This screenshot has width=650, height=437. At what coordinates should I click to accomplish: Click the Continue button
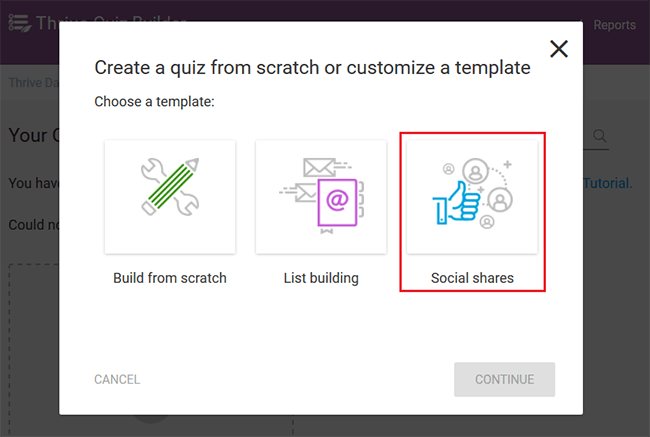pos(504,379)
